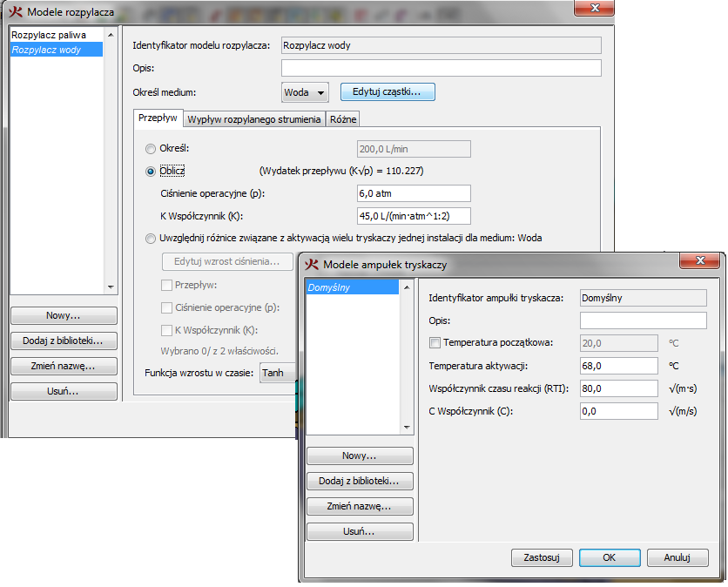
Task: Select Rozpylacz wody in the model list
Action: [x=57, y=50]
